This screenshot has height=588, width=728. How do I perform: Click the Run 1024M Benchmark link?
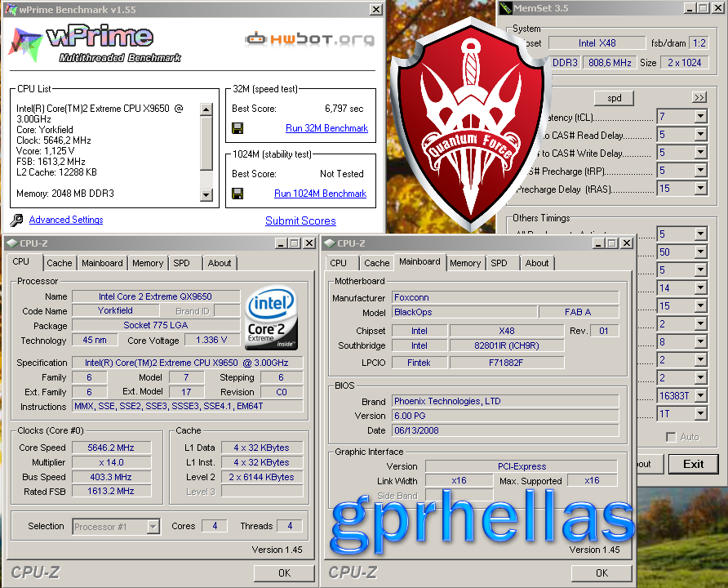pos(321,194)
